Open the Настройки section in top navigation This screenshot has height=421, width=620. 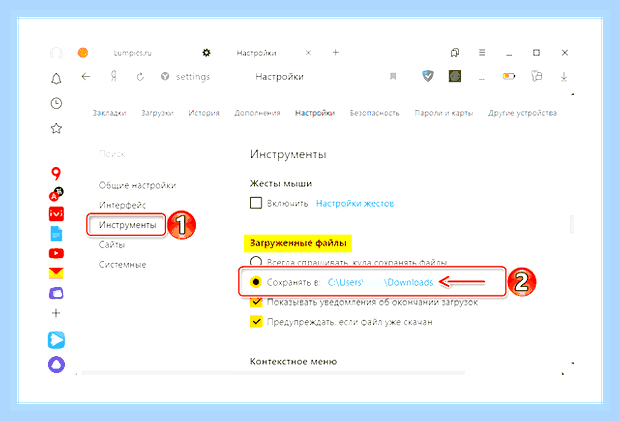click(x=315, y=113)
